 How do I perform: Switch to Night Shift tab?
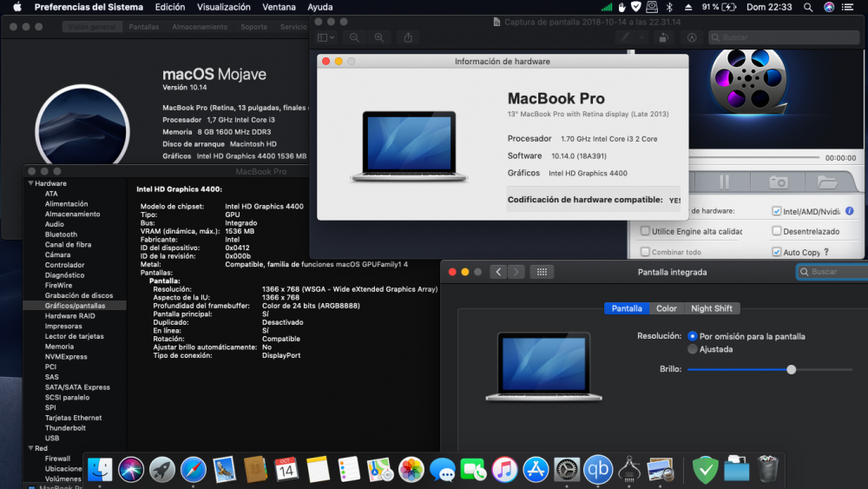[712, 308]
